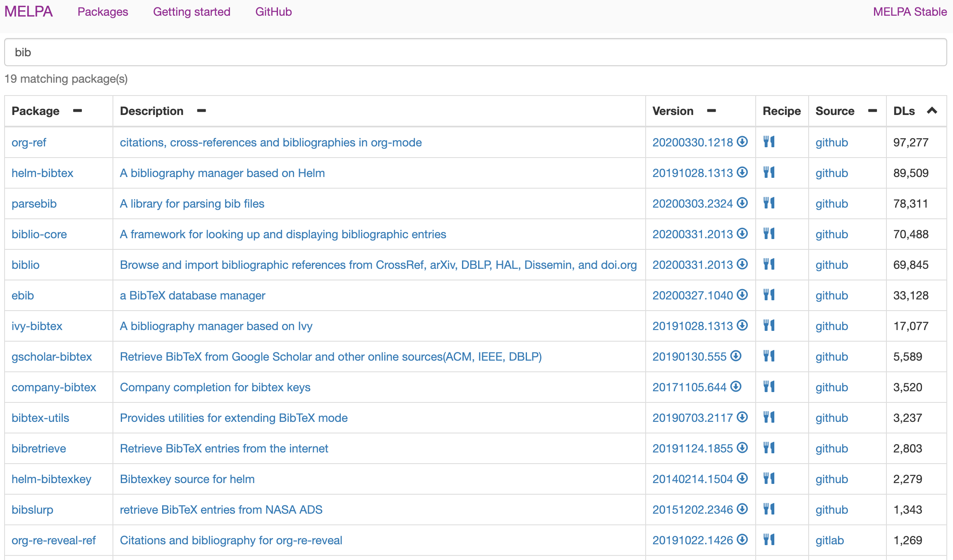Open the org-ref package page

29,142
